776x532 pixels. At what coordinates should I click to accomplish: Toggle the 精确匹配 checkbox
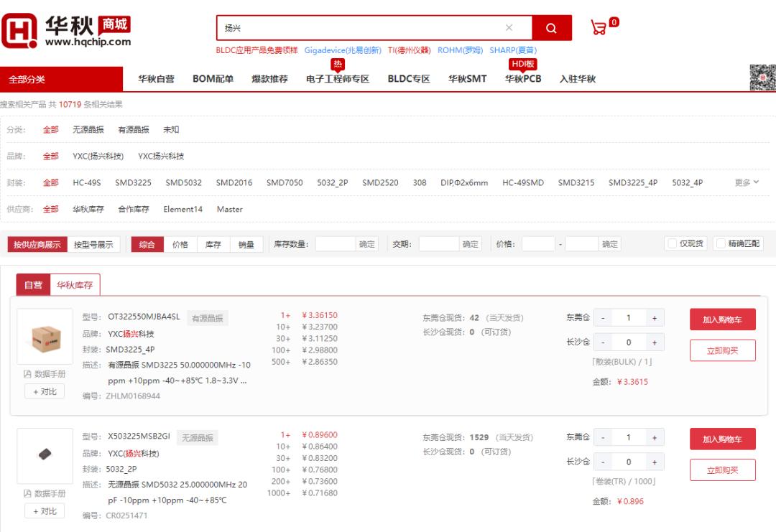pos(721,243)
